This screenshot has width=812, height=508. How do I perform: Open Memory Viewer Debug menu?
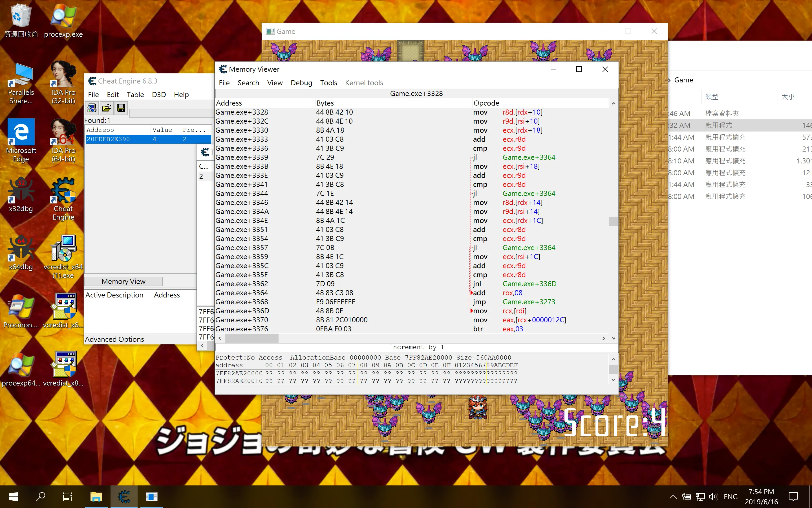pyautogui.click(x=301, y=83)
